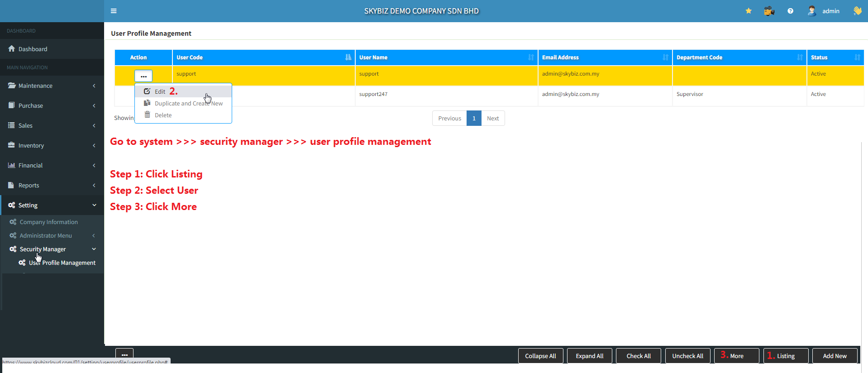Choose Duplicate and Create New option
Screen dimensions: 868x373
[188, 104]
